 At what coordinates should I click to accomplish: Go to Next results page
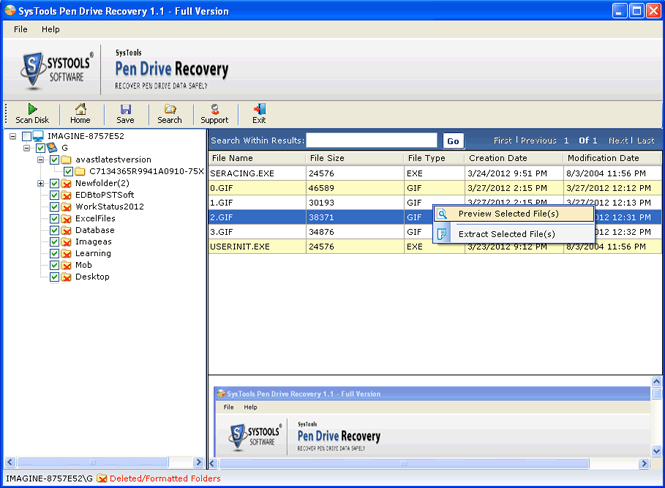pyautogui.click(x=618, y=140)
